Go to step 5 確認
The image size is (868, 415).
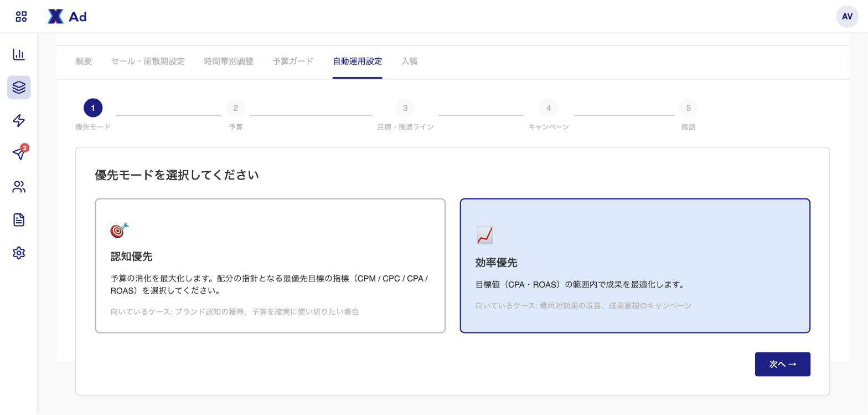pyautogui.click(x=689, y=115)
